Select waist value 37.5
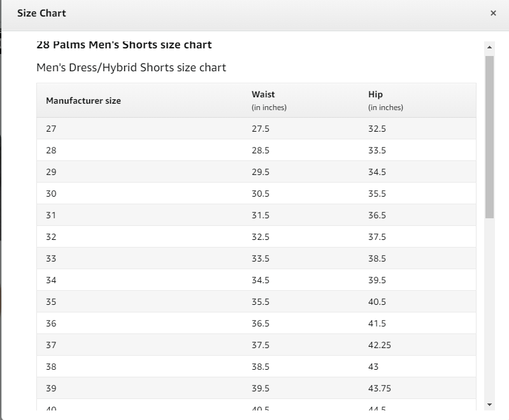Screen dimensions: 509x420 click(261, 345)
